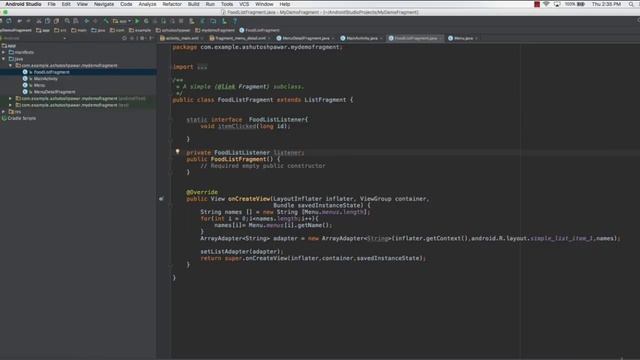Screen dimensions: 640x360
Task: Click Scroll from Source in Project panel header
Action: [124, 38]
